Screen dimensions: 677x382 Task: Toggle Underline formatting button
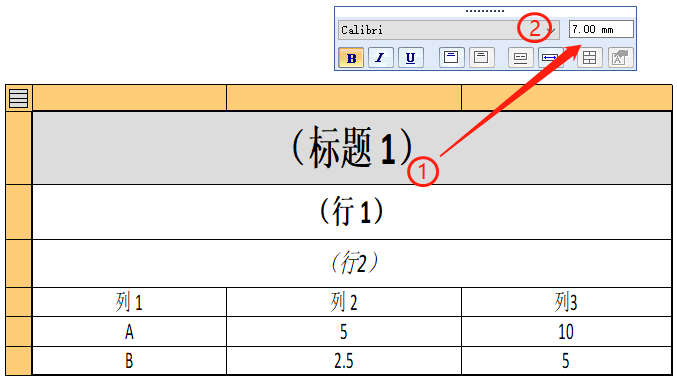(410, 58)
